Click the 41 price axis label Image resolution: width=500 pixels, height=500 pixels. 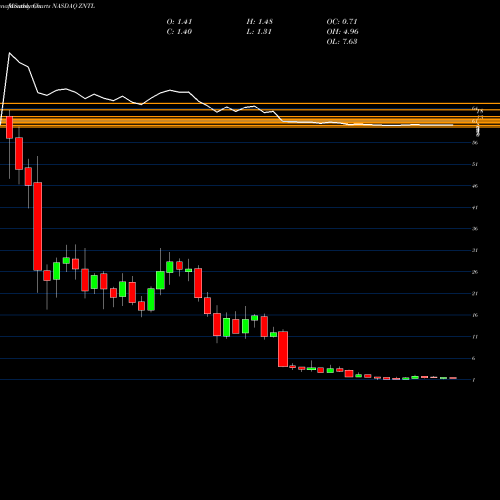tap(475, 208)
